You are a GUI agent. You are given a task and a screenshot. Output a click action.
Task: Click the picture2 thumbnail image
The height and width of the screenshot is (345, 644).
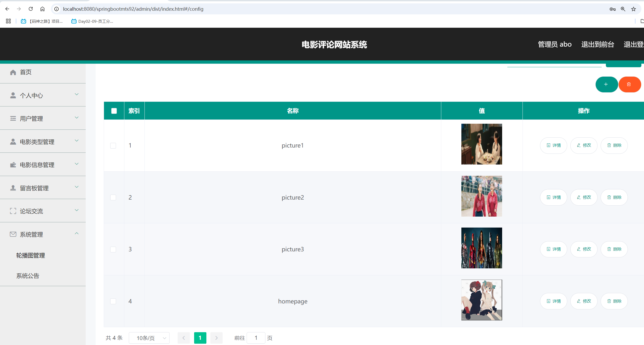pos(481,196)
